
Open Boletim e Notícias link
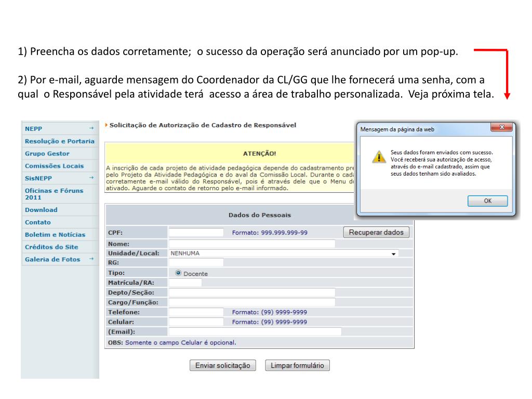55,235
